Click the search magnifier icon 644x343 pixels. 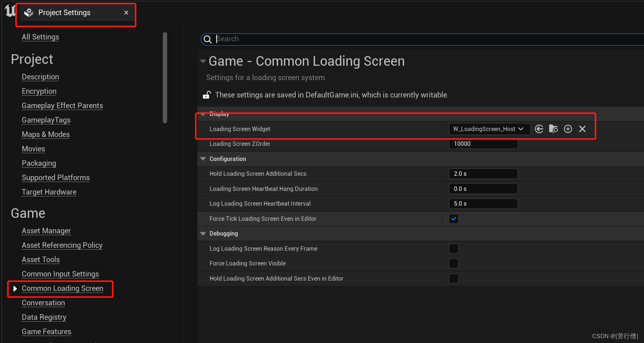pyautogui.click(x=208, y=39)
